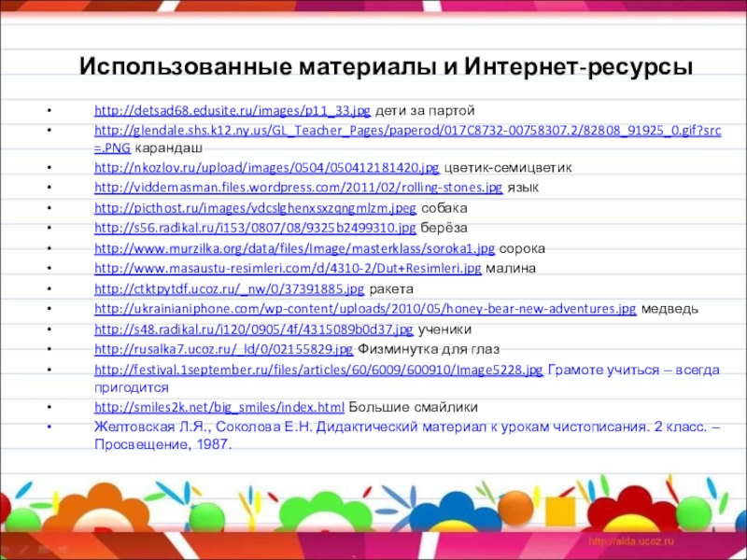
Task: Open the festival.1september.ru Image5228.jpg link
Action: point(318,370)
